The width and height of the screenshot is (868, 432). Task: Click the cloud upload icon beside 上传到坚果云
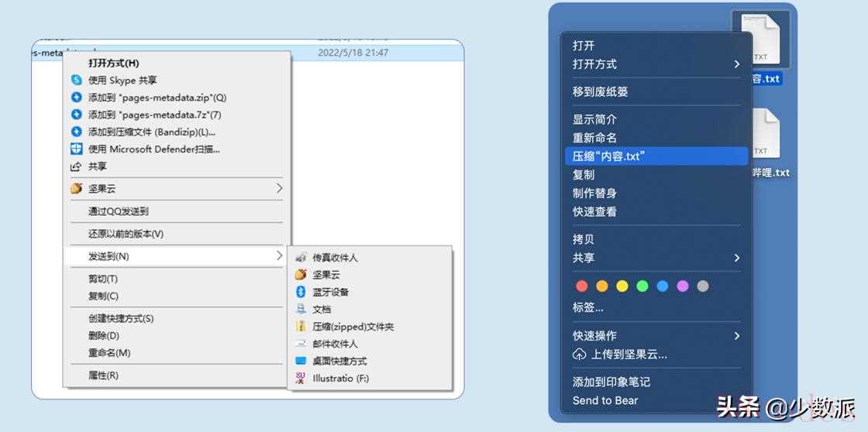[x=579, y=355]
